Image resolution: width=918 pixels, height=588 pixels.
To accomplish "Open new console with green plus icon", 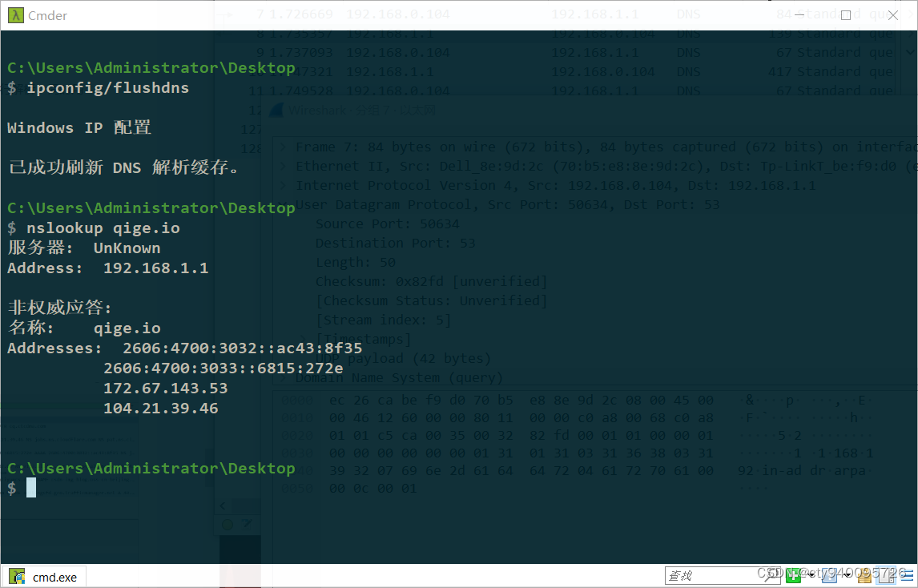I will 793,576.
